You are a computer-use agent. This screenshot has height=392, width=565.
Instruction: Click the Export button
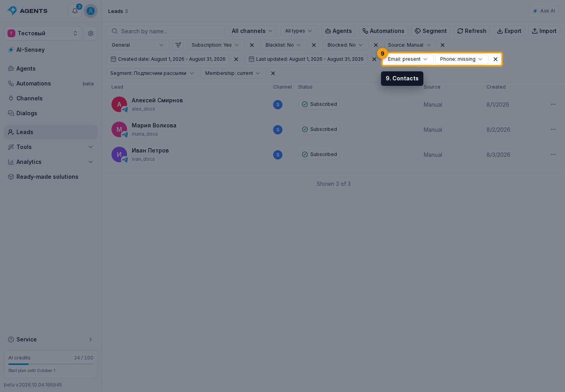(x=509, y=31)
